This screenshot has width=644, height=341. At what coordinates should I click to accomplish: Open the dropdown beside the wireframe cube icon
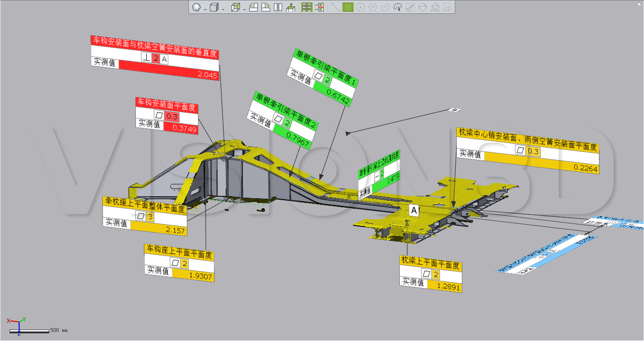(244, 9)
